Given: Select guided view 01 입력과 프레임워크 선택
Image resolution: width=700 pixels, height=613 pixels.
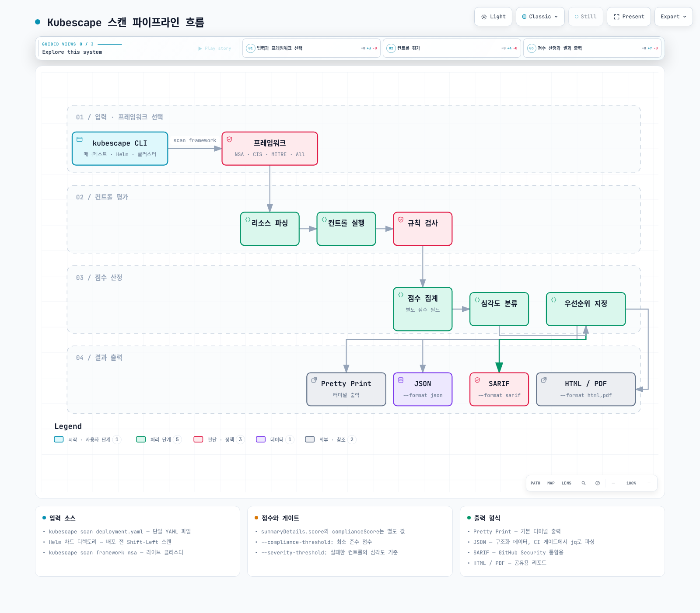Looking at the screenshot, I should point(311,48).
